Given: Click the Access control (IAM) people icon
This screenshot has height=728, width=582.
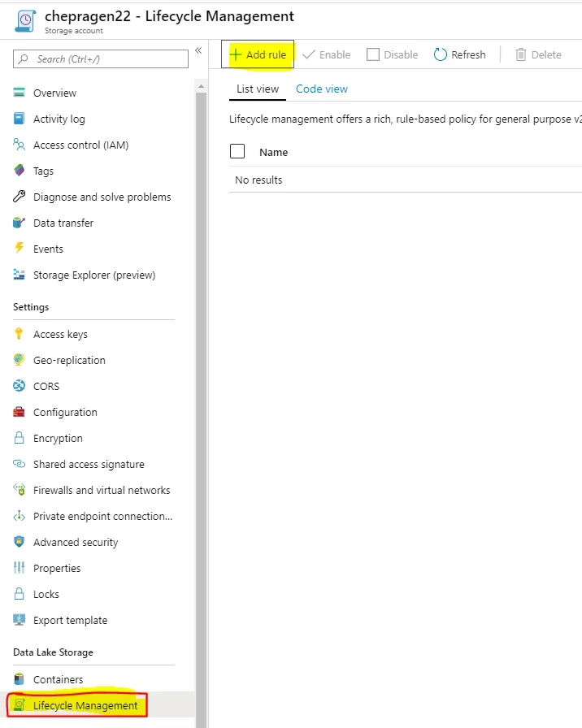Looking at the screenshot, I should click(x=19, y=145).
